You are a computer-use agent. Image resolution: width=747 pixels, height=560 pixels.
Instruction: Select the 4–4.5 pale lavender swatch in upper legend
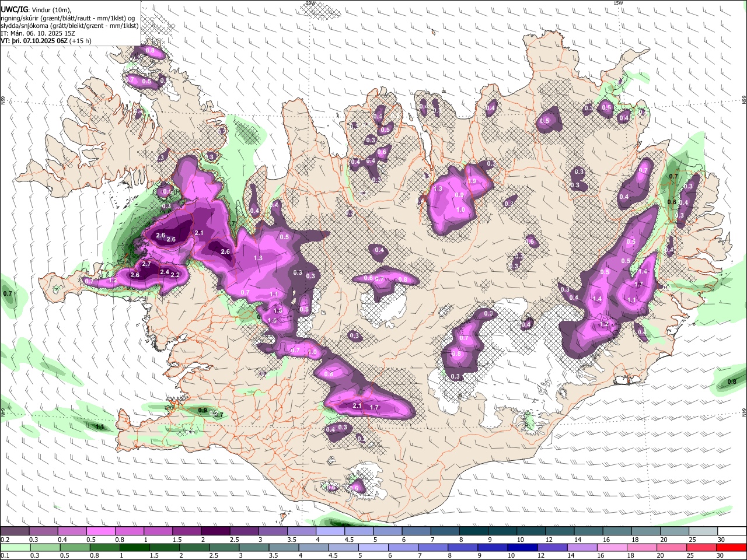330,531
